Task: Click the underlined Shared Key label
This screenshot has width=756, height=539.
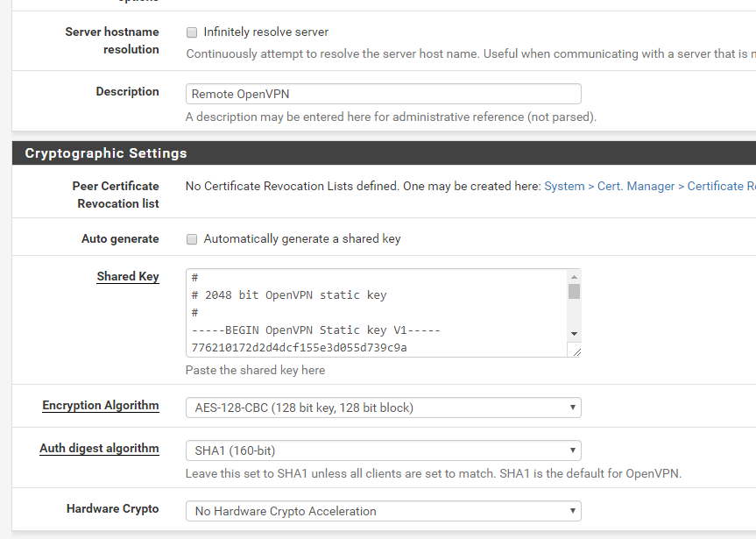Action: pos(128,276)
